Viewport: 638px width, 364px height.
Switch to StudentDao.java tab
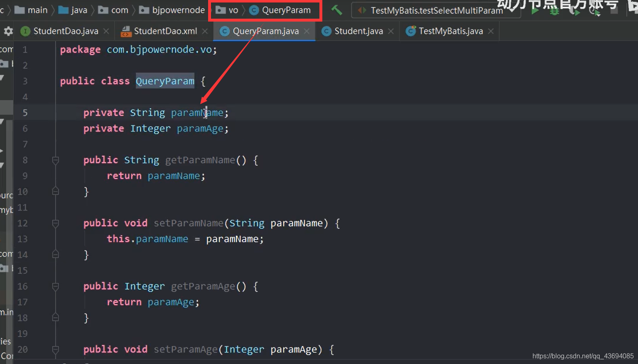coord(65,31)
